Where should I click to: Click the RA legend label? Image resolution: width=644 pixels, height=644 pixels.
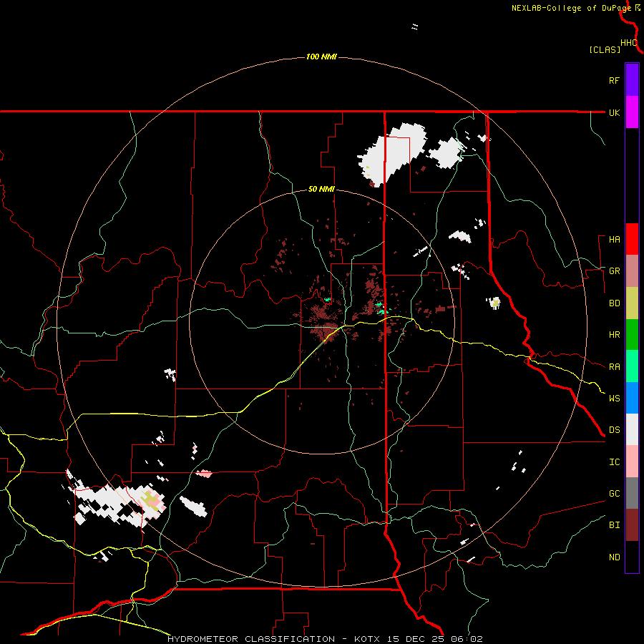coord(614,367)
